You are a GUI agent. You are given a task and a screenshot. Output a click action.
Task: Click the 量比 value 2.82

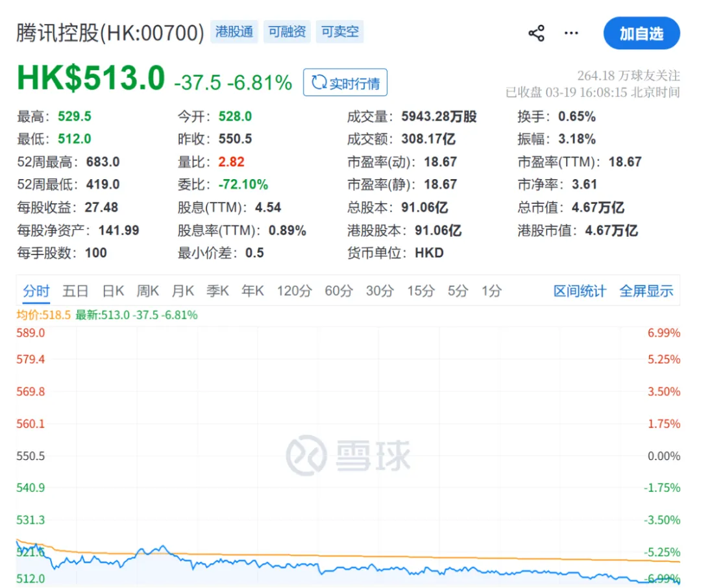click(x=231, y=162)
